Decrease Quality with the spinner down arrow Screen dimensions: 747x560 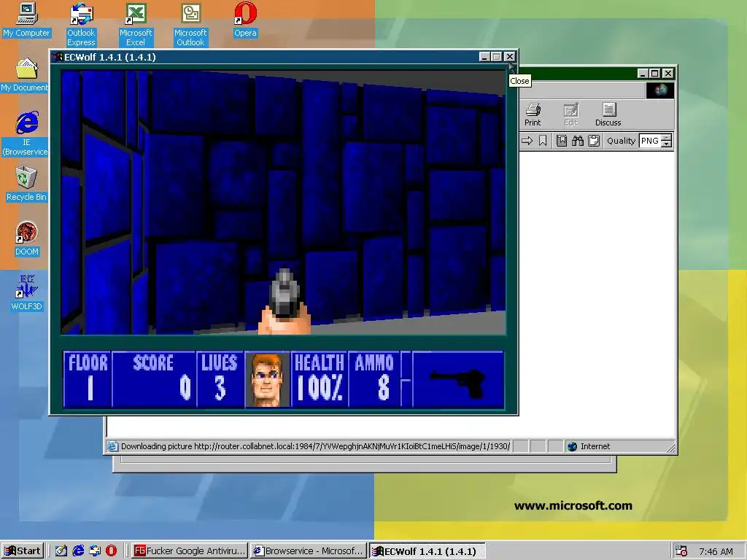pos(667,144)
